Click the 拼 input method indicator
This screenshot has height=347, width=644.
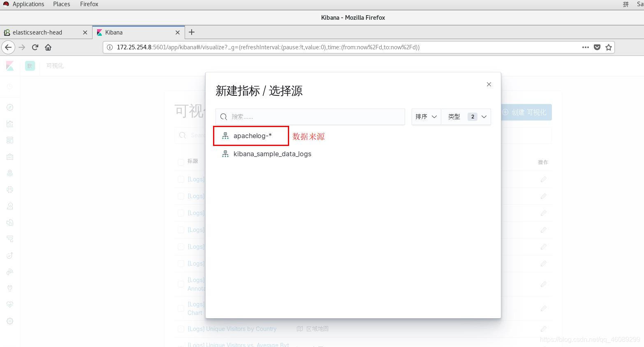[x=625, y=4]
